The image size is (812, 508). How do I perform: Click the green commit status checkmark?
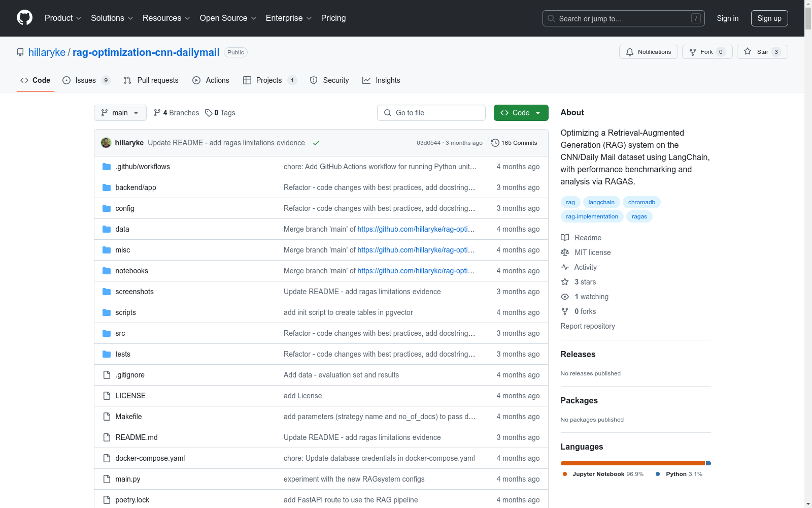point(316,143)
